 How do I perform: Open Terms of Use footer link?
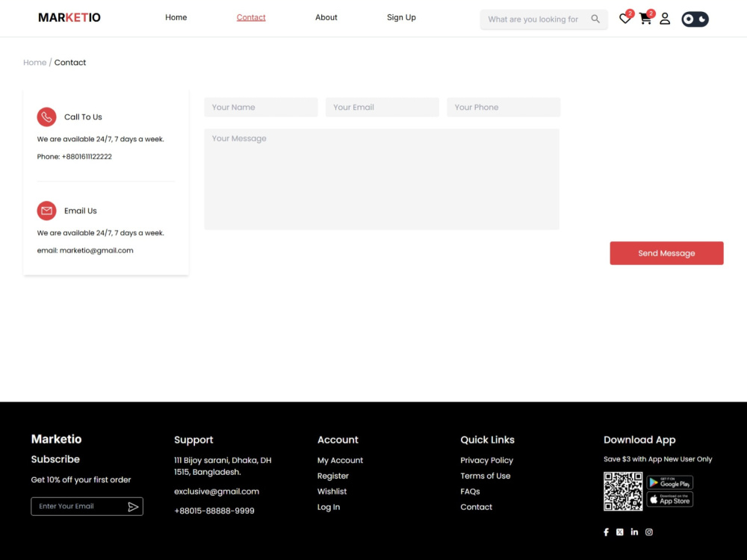click(x=485, y=476)
